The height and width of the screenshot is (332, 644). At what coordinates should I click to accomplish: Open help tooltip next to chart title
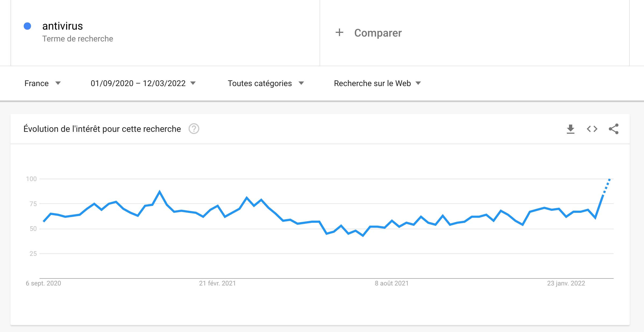194,129
